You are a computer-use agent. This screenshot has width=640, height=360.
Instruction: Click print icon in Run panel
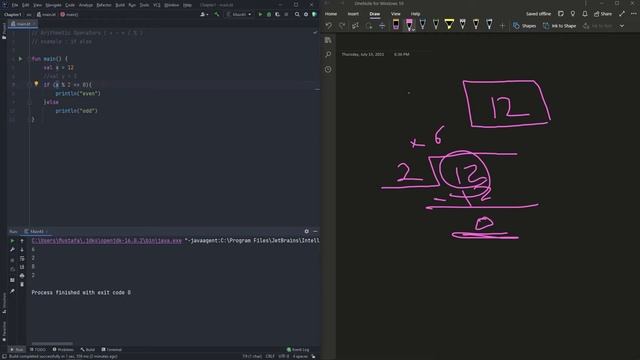tap(22, 276)
